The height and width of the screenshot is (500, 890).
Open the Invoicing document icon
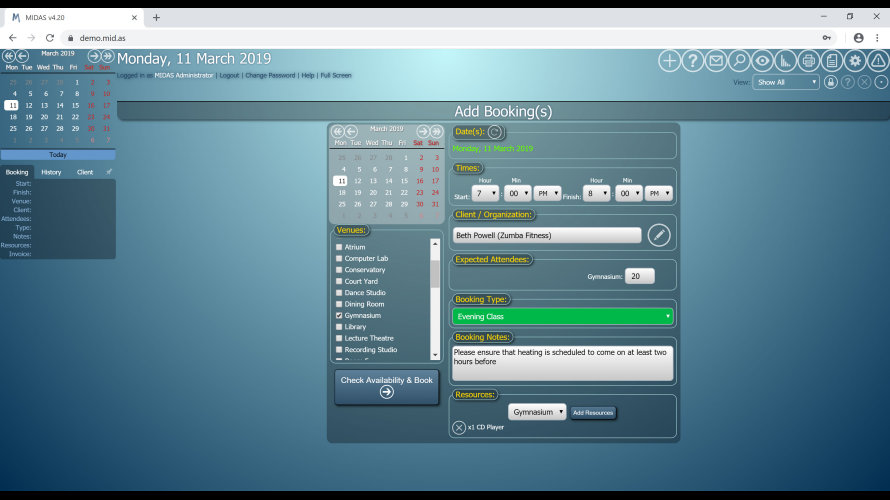tap(832, 61)
